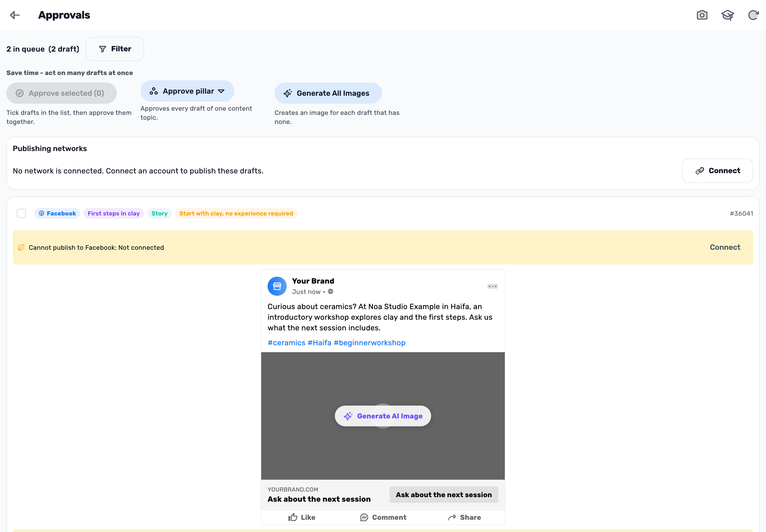This screenshot has width=766, height=532.
Task: Click the YOURBRAND.COM link text
Action: (293, 489)
